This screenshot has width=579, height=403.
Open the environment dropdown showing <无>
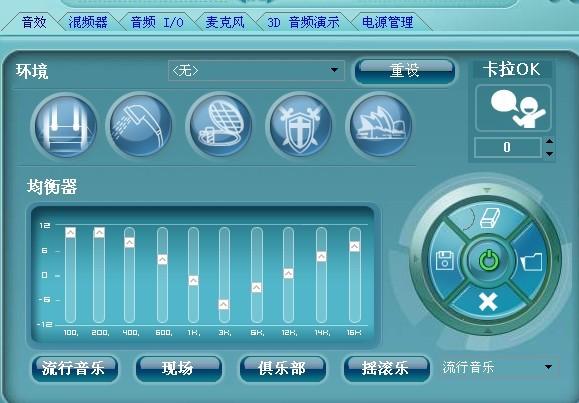[x=256, y=70]
